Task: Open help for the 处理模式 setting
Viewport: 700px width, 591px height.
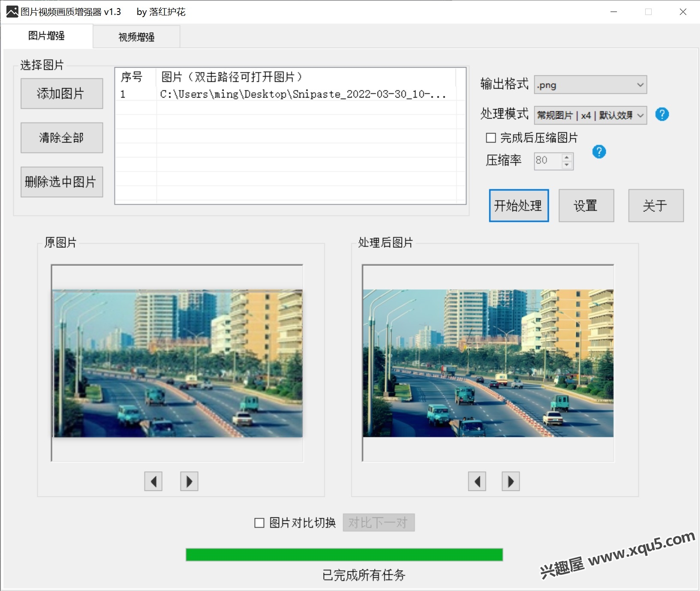Action: tap(662, 115)
